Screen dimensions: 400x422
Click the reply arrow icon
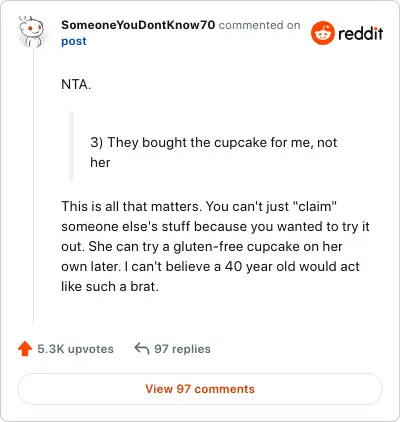tap(142, 349)
